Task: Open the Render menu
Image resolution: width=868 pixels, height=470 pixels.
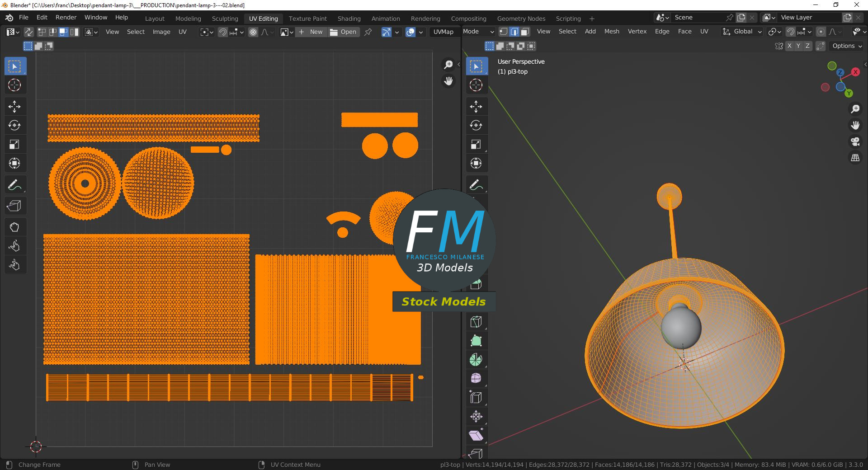Action: coord(66,17)
